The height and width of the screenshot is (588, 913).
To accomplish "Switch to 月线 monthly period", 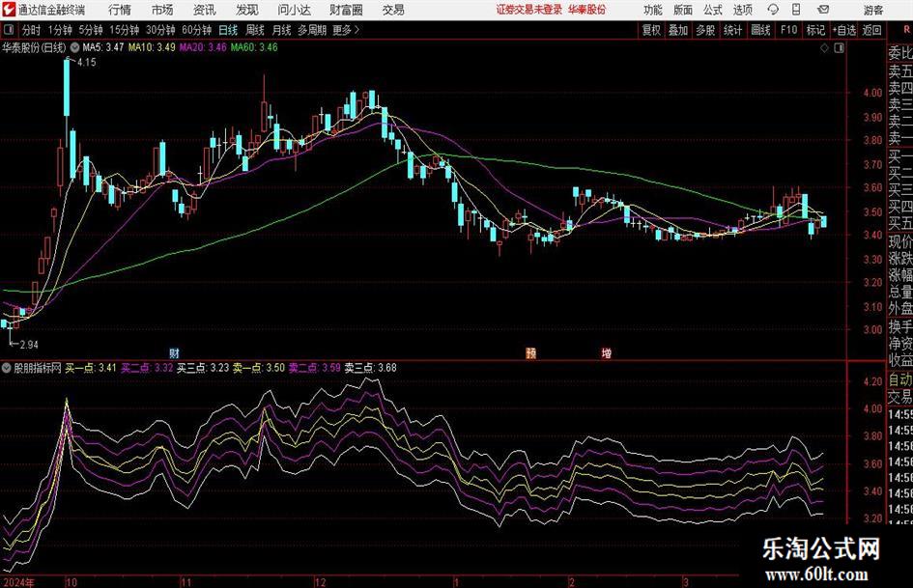I will point(281,30).
